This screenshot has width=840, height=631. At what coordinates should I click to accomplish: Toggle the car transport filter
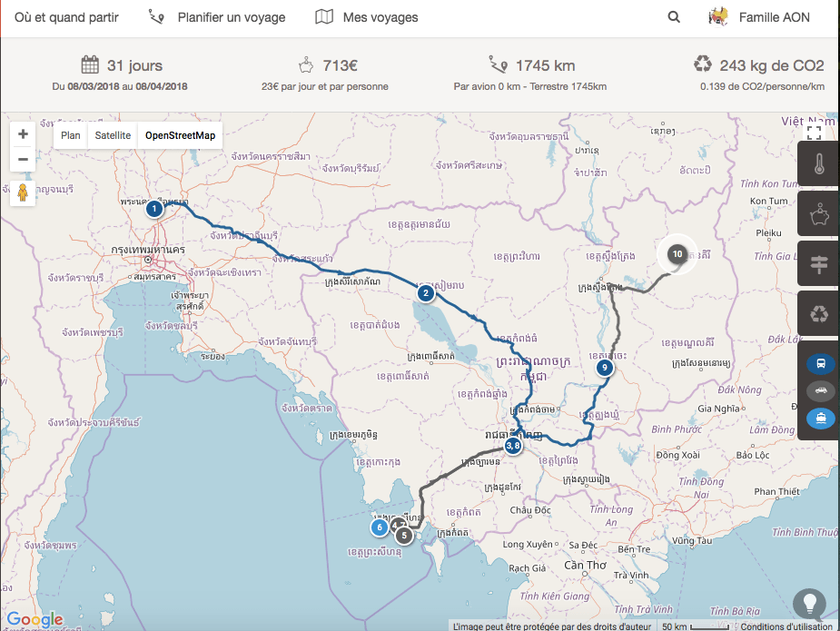(820, 391)
